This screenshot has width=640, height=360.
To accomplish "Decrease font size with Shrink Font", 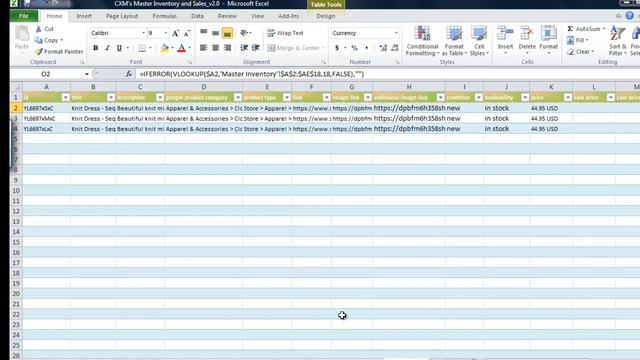I will click(187, 33).
